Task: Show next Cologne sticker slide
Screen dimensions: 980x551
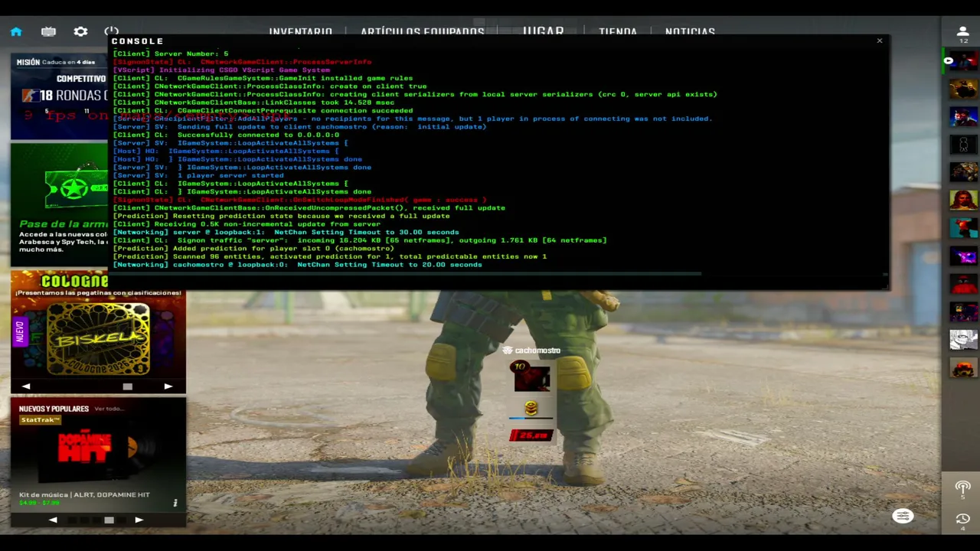Action: click(x=168, y=386)
